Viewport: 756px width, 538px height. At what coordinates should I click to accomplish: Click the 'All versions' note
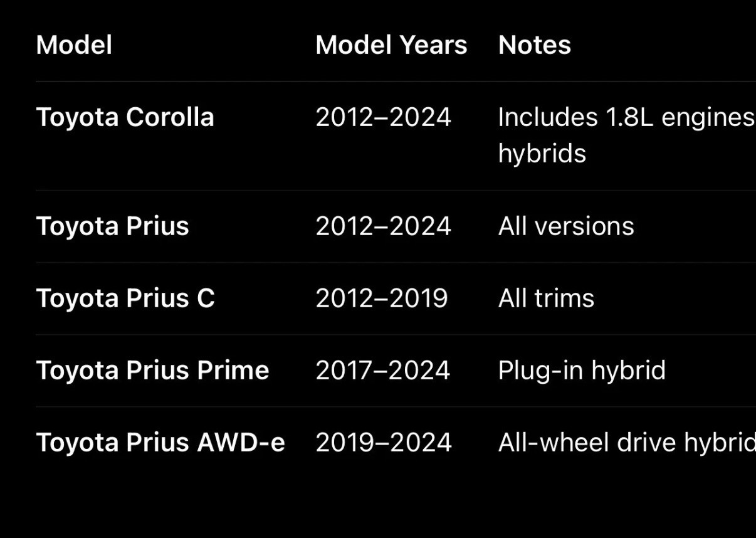tap(566, 226)
